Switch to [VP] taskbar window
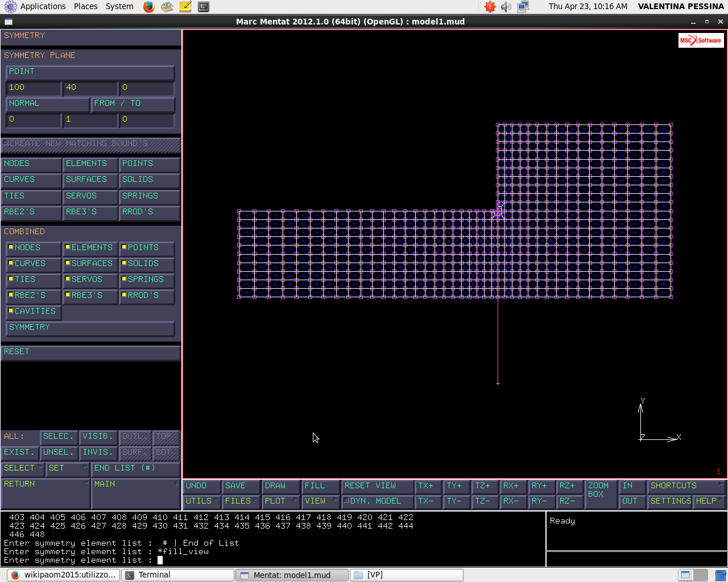This screenshot has width=728, height=582. point(407,575)
